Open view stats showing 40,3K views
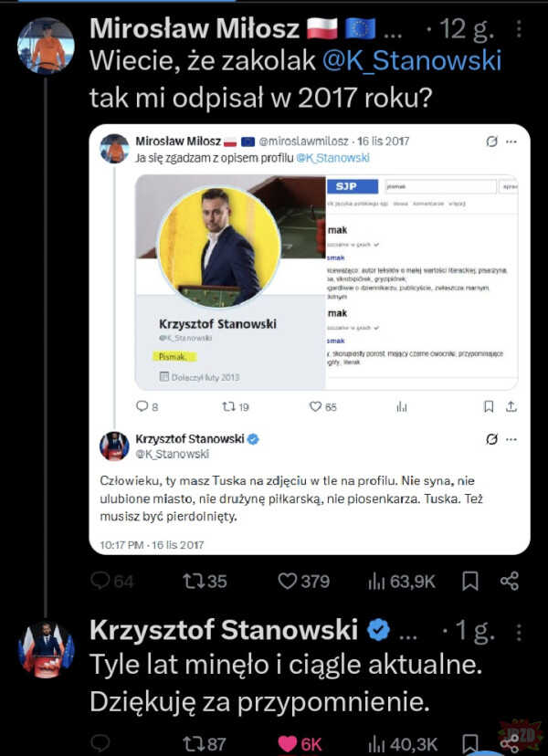This screenshot has height=756, width=548. click(x=378, y=743)
